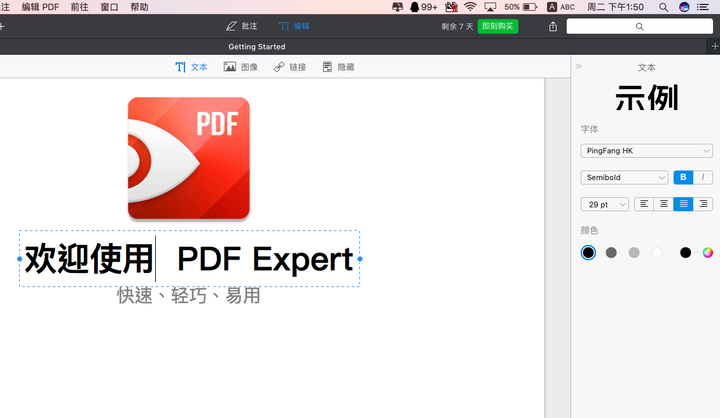Screen dimensions: 720x418
Task: Click the PDF Expert logo image
Action: click(189, 158)
